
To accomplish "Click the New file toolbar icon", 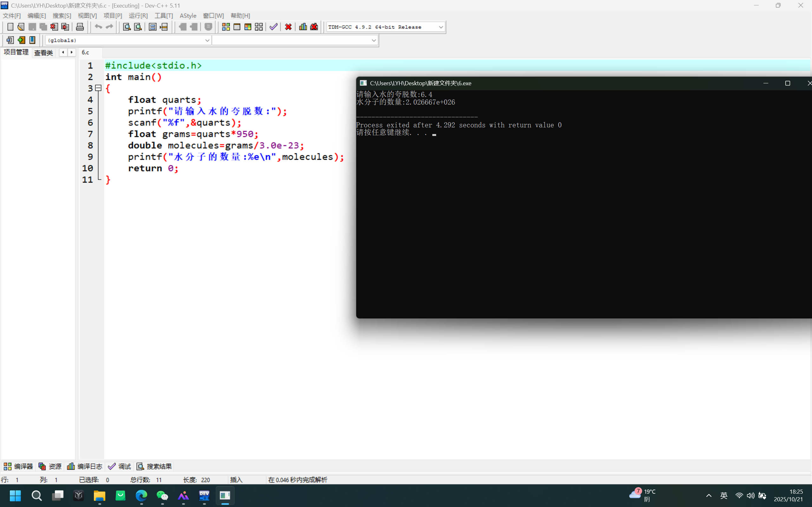I will pyautogui.click(x=10, y=27).
